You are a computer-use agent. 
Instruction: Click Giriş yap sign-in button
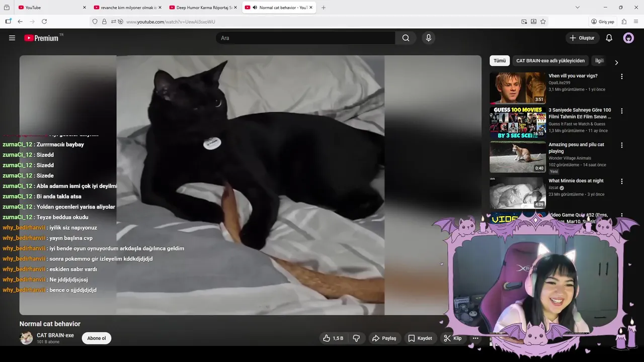pyautogui.click(x=603, y=22)
